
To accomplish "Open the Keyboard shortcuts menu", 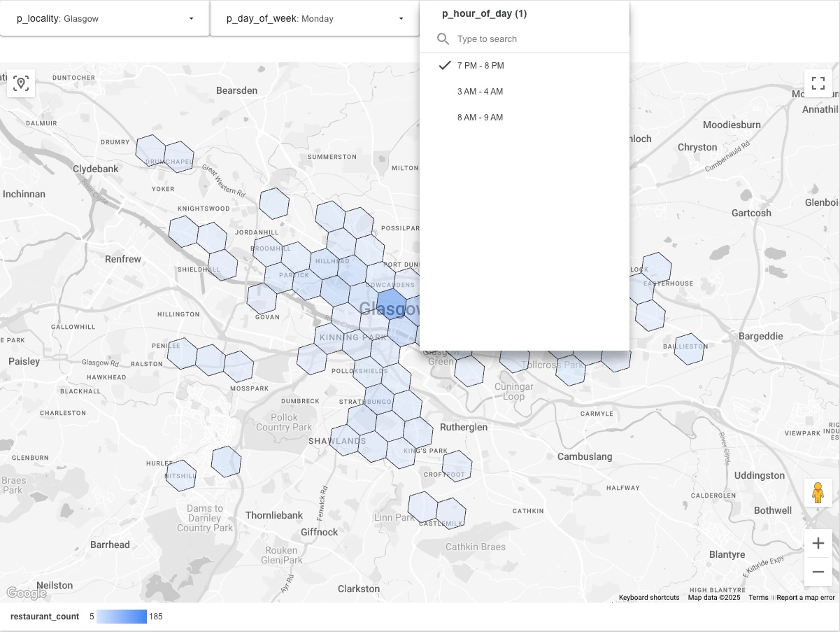I will click(648, 598).
